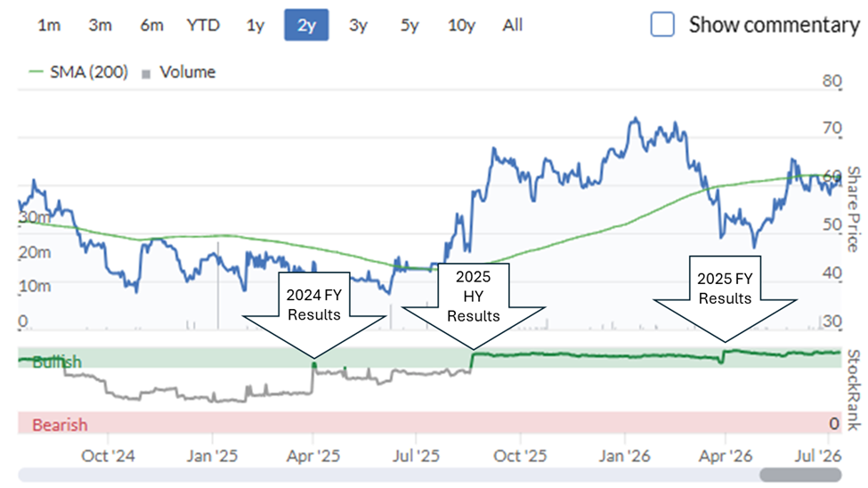868x488 pixels.
Task: Click the StockRank axis title
Action: point(854,390)
